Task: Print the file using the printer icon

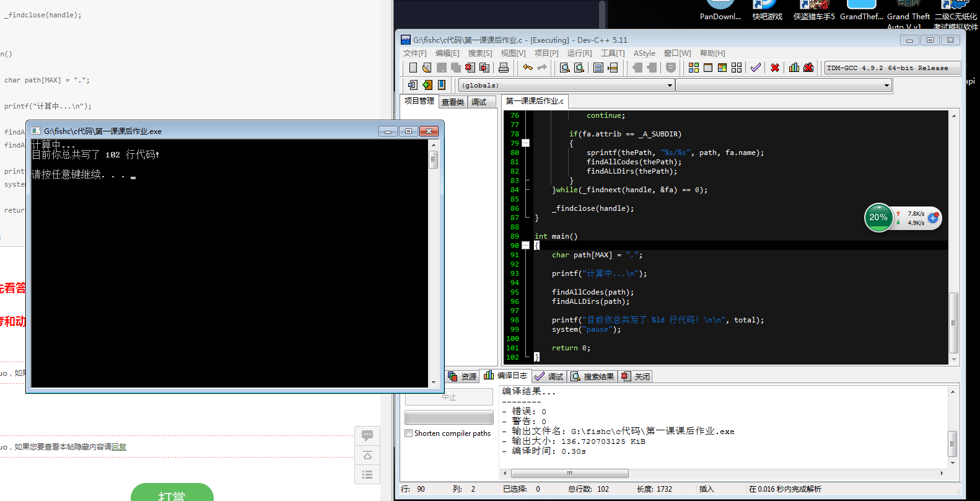Action: point(504,68)
